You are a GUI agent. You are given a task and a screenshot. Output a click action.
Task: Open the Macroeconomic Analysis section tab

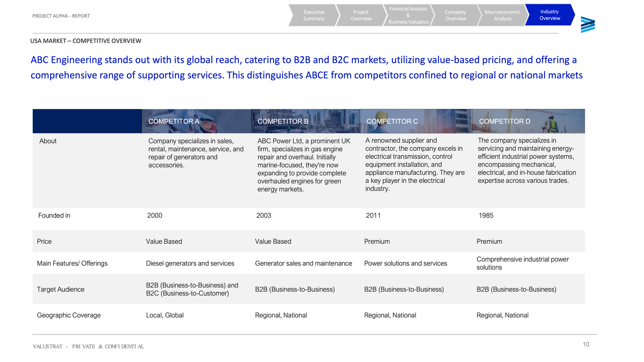tap(502, 15)
